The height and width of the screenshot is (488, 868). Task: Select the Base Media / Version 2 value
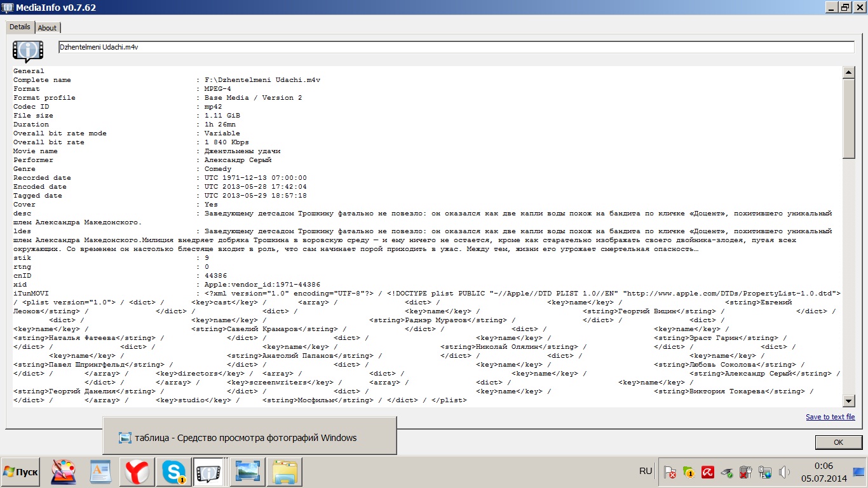(254, 98)
